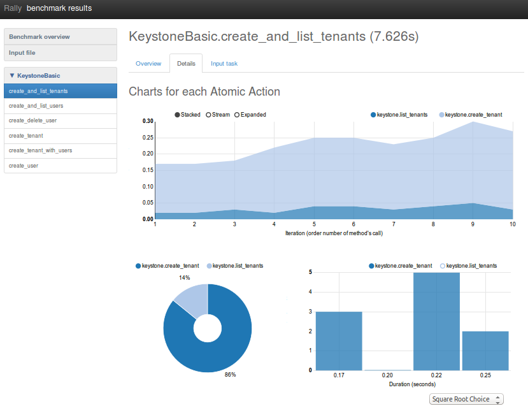Open the Overview tab
The image size is (528, 420).
tap(148, 64)
